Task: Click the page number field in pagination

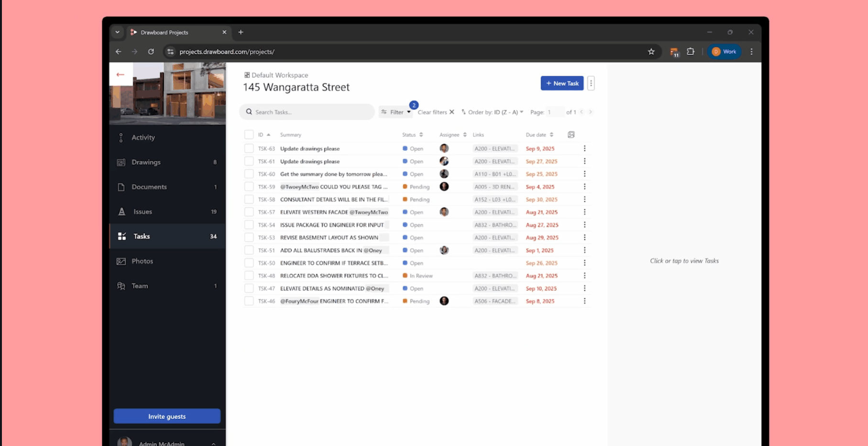Action: (554, 112)
